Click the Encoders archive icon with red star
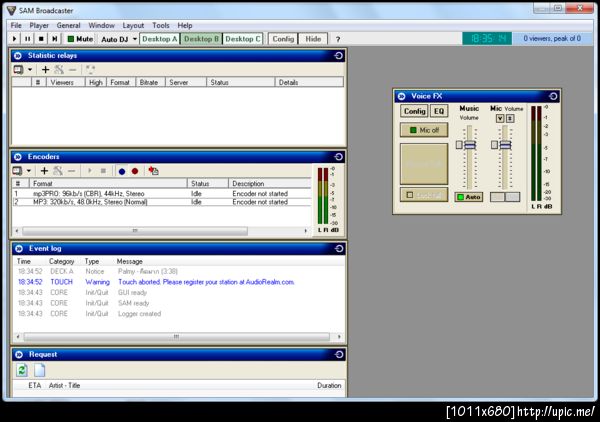This screenshot has width=600, height=422. pyautogui.click(x=153, y=171)
